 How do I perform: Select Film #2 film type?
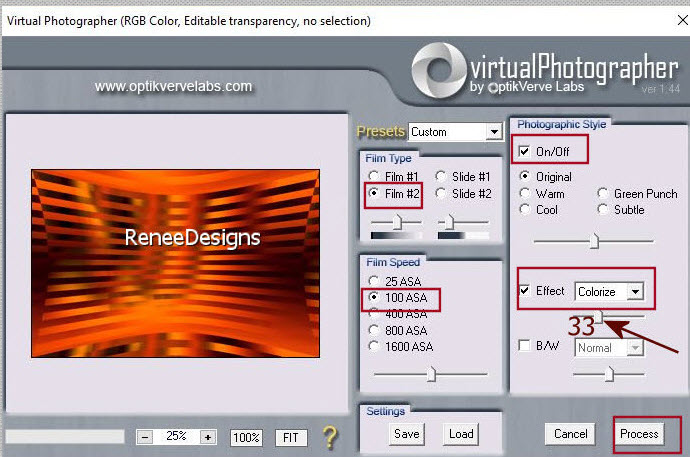(374, 193)
